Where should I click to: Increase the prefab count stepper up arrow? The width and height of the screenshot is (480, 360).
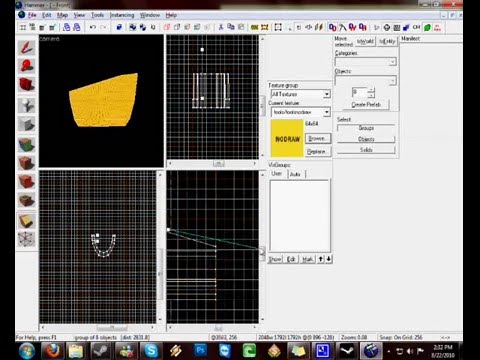pos(371,89)
